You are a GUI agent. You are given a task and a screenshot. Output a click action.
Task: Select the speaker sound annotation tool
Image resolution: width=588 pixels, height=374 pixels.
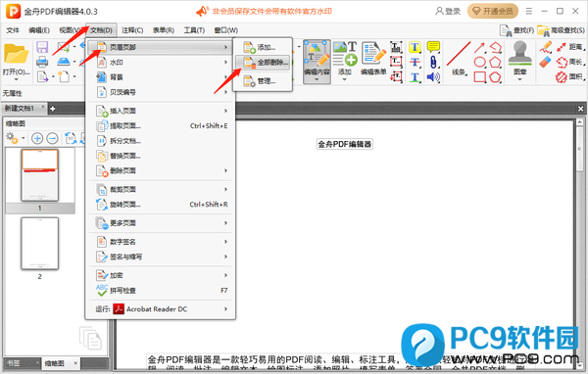[x=433, y=77]
